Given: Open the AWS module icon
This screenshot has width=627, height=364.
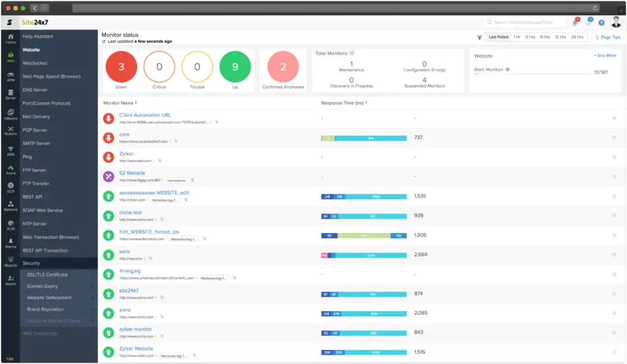Looking at the screenshot, I should pos(10,150).
